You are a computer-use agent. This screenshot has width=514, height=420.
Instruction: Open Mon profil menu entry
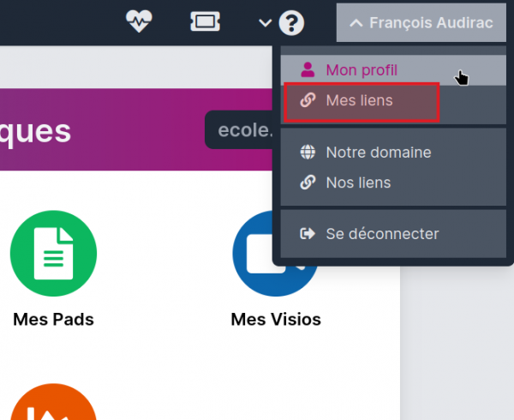[x=393, y=70]
